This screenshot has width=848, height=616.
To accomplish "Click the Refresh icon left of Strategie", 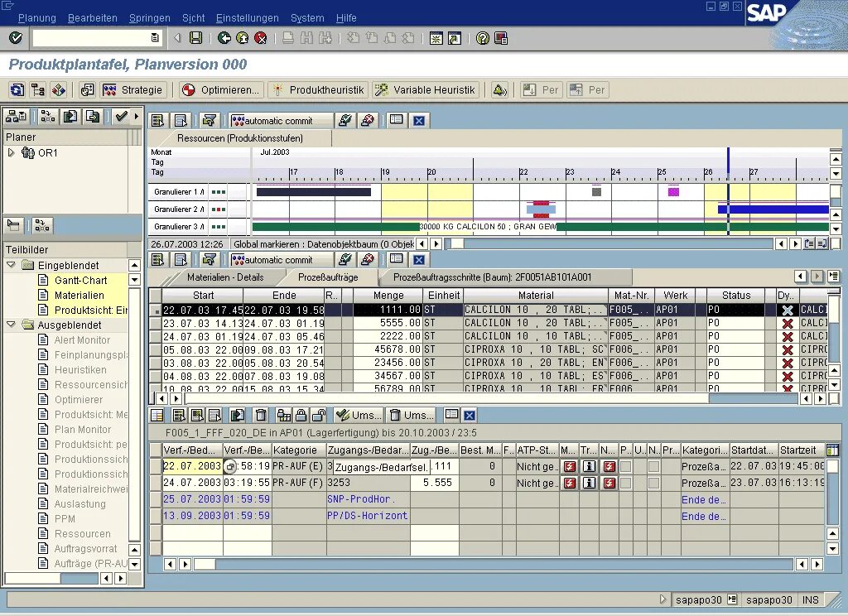I will (x=17, y=89).
